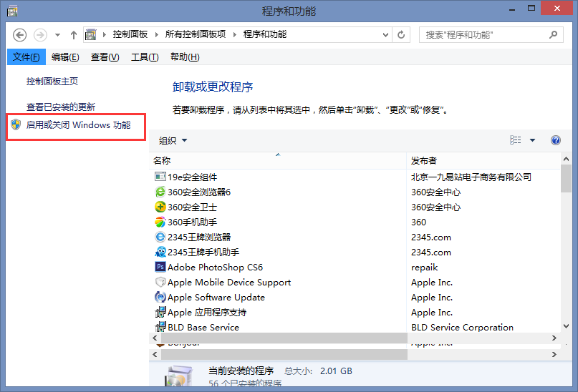Image resolution: width=578 pixels, height=392 pixels.
Task: Sort by 发布者 column header
Action: (483, 161)
